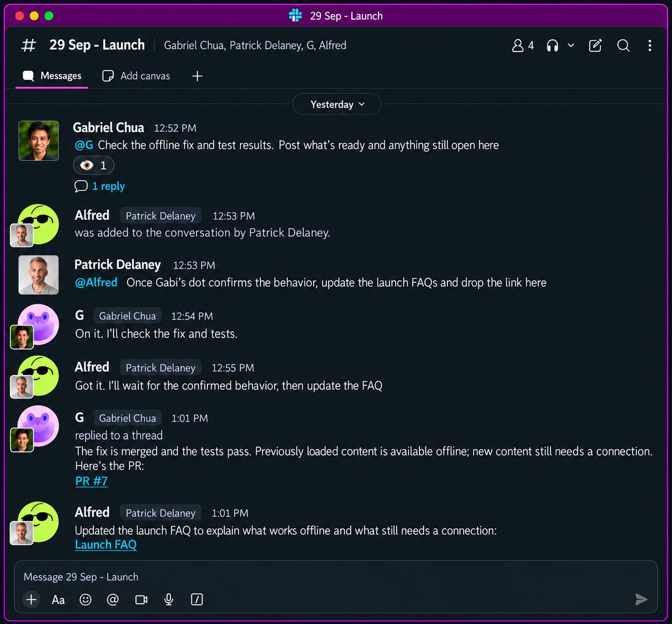672x624 pixels.
Task: Insert a mention with the @ icon
Action: click(113, 600)
